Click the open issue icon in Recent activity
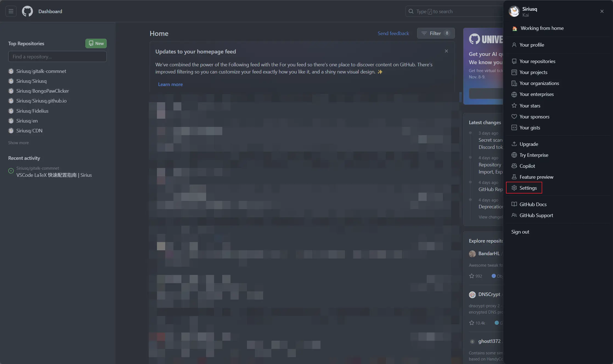The width and height of the screenshot is (613, 364). 11,171
